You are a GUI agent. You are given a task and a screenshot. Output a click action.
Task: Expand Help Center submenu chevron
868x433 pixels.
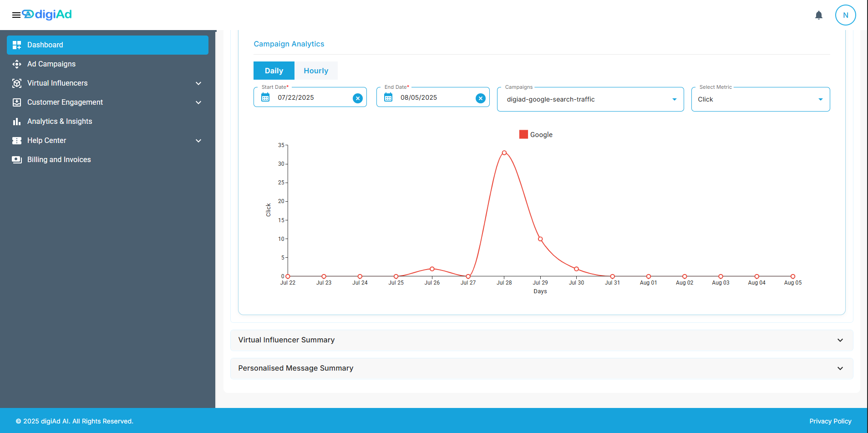198,141
